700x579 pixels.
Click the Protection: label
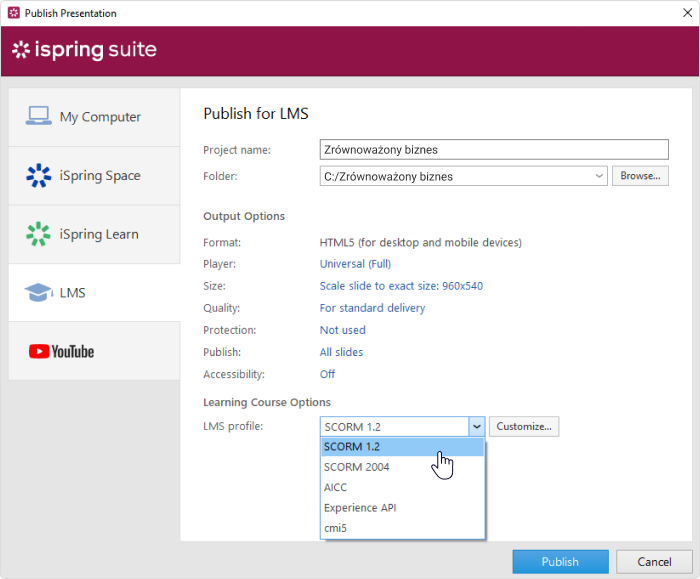tap(229, 330)
